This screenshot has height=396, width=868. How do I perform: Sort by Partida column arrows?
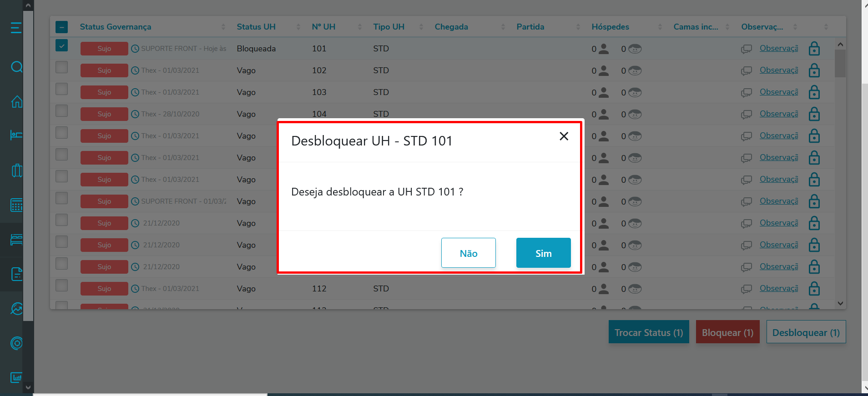click(x=578, y=27)
